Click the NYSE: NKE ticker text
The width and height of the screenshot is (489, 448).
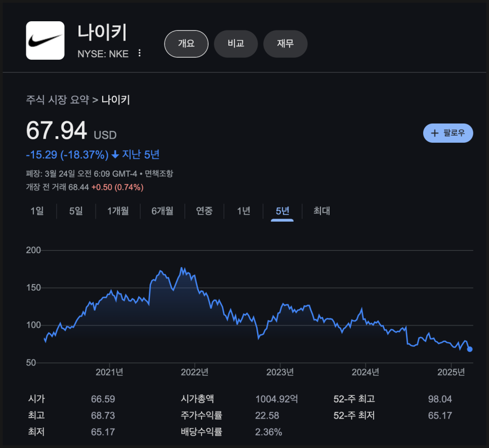point(103,54)
